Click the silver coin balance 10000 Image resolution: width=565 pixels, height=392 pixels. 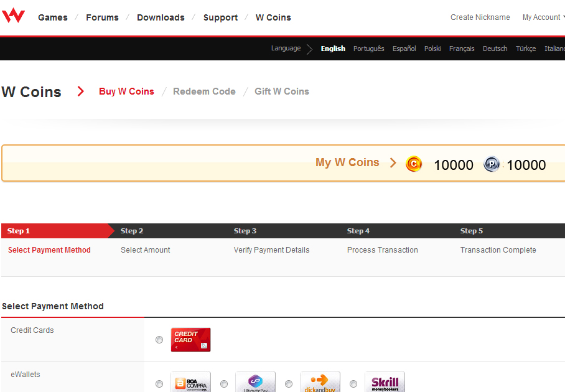[x=526, y=165]
